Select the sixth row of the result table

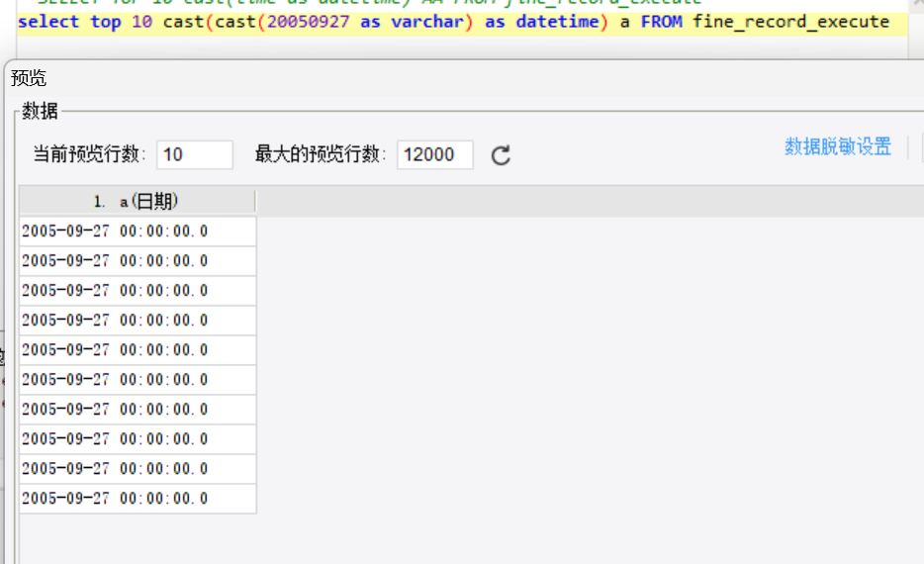[138, 380]
